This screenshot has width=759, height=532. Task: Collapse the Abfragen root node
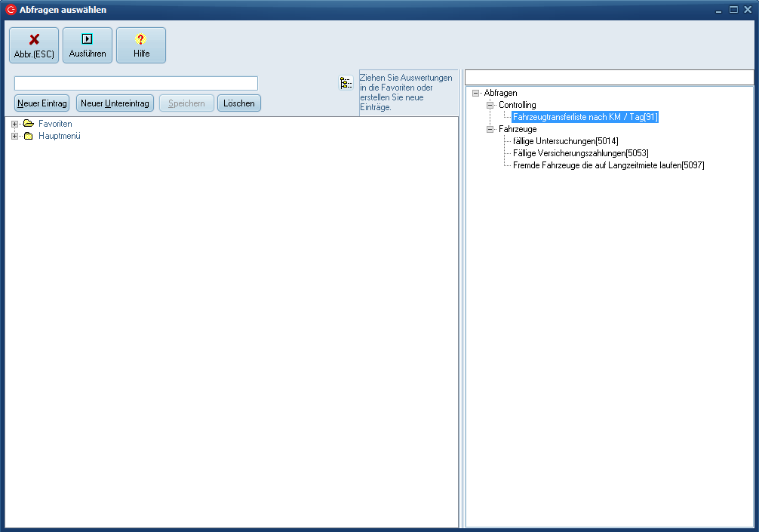(x=475, y=93)
